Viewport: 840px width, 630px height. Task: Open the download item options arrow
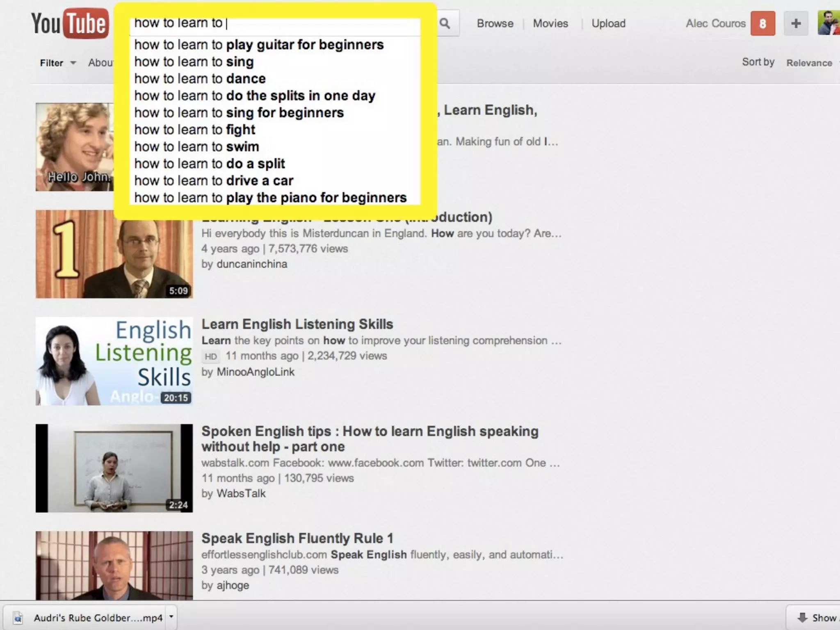coord(171,617)
